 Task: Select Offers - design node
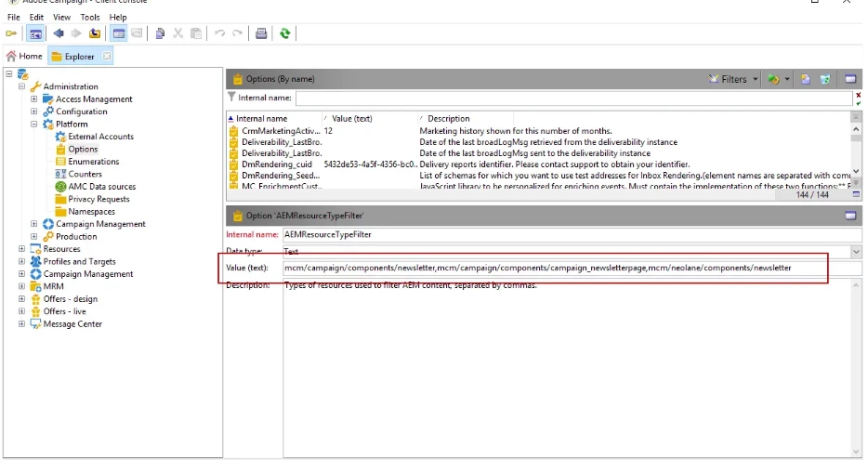click(70, 299)
